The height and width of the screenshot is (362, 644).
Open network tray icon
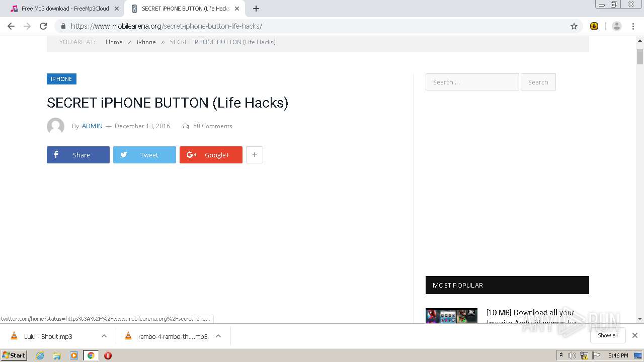coord(584,355)
